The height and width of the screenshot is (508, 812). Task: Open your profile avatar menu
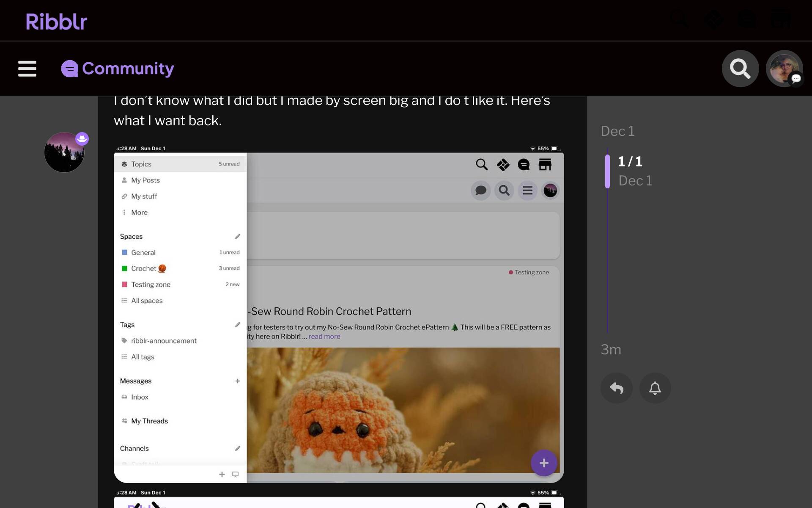click(x=784, y=69)
